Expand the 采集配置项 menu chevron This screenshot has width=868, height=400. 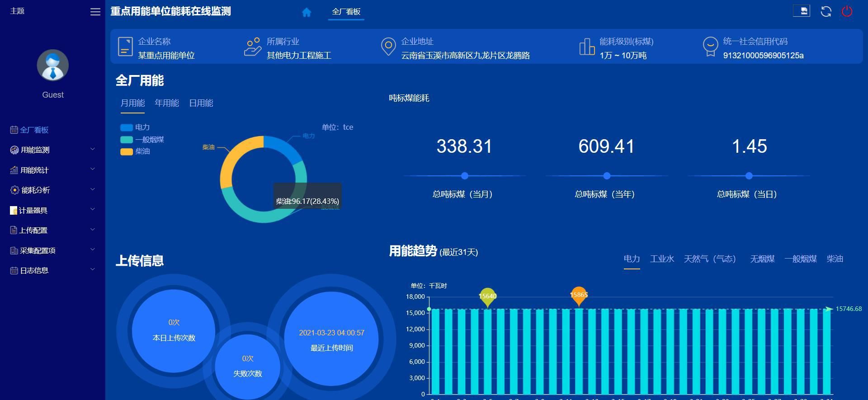click(92, 249)
